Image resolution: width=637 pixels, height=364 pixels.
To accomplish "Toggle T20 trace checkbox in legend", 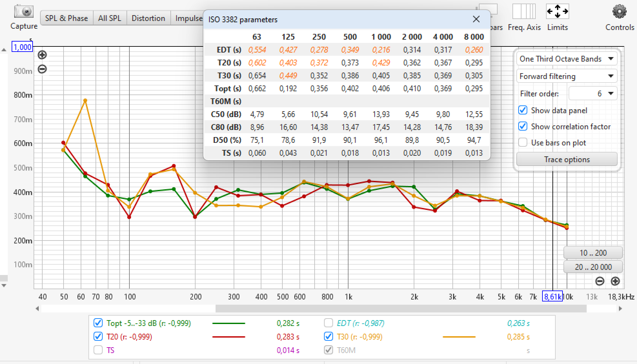I will pos(98,337).
